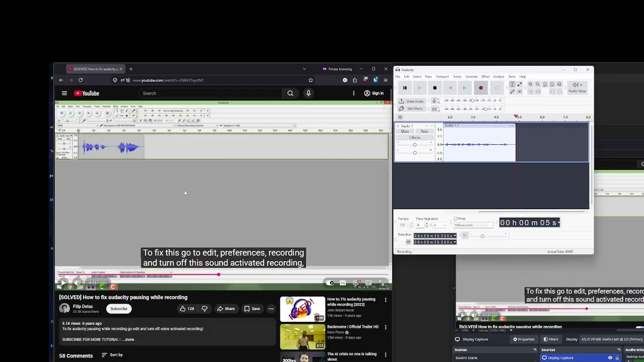Image resolution: width=644 pixels, height=362 pixels.
Task: Select the Audacity Selection (I-beam) tool
Action: (512, 84)
